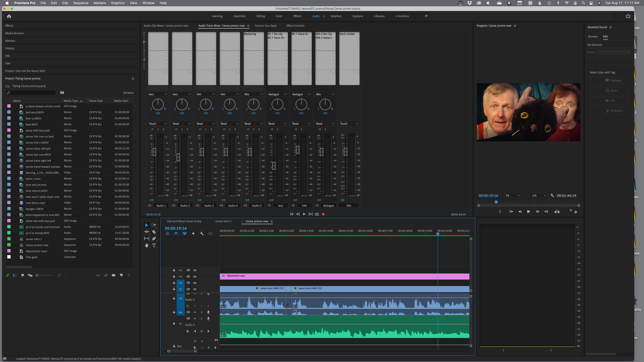Select the Hand tool
Screen dimensions: 644x362
tap(147, 245)
